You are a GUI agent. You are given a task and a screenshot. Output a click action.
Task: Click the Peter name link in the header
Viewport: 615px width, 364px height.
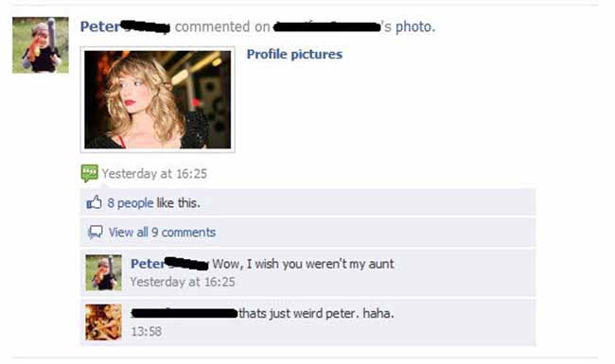(x=125, y=26)
